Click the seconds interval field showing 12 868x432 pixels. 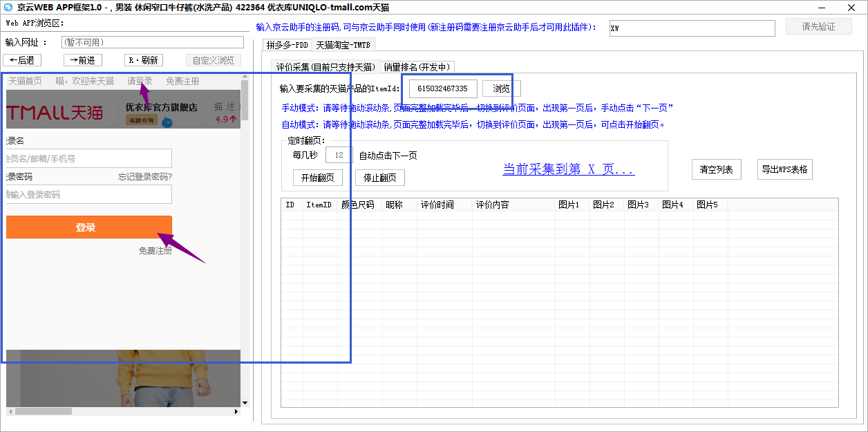[339, 155]
